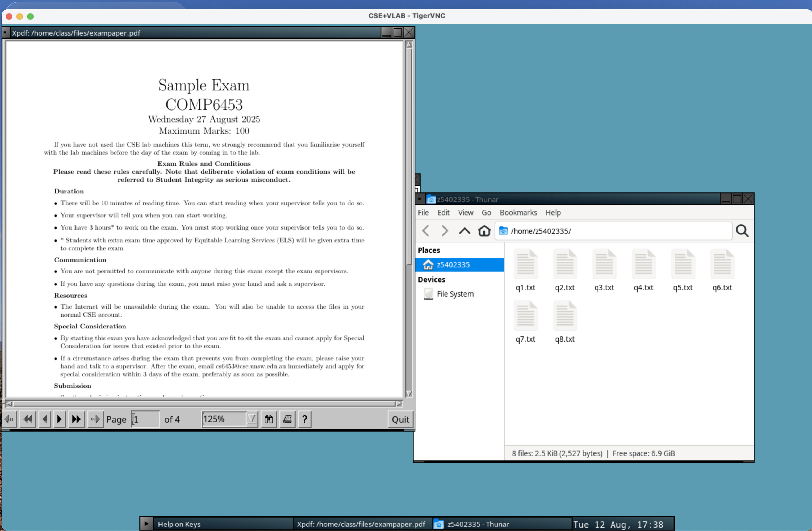Open the View menu in Thunar
Image resolution: width=812 pixels, height=531 pixels.
coord(465,212)
